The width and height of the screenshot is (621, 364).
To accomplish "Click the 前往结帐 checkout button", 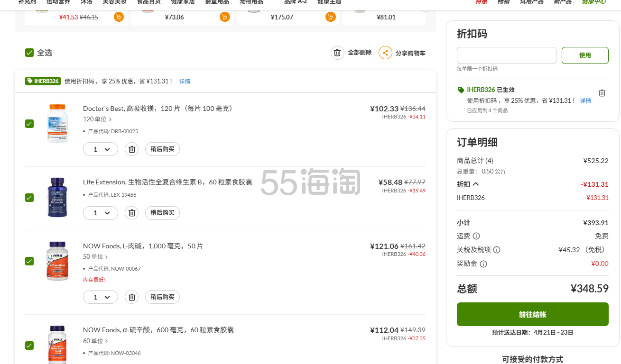I will tap(532, 314).
